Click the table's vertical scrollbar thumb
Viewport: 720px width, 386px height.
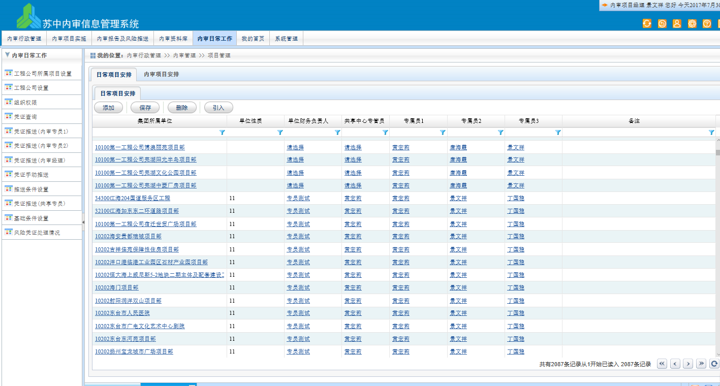click(x=718, y=153)
